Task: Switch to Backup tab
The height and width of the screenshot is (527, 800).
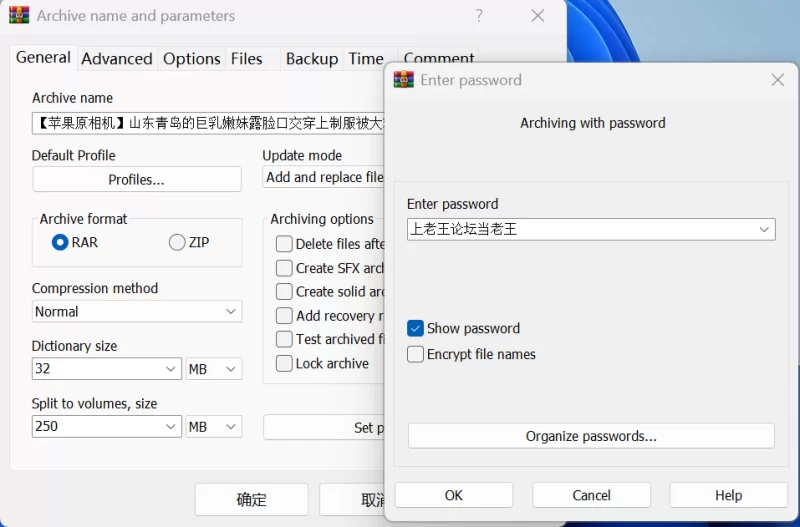Action: (312, 59)
